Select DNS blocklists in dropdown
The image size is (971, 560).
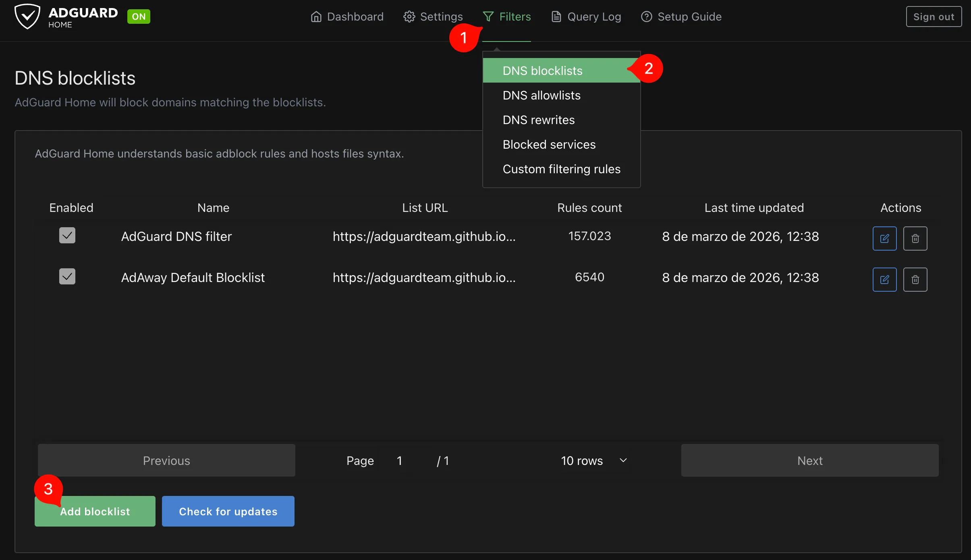click(561, 71)
